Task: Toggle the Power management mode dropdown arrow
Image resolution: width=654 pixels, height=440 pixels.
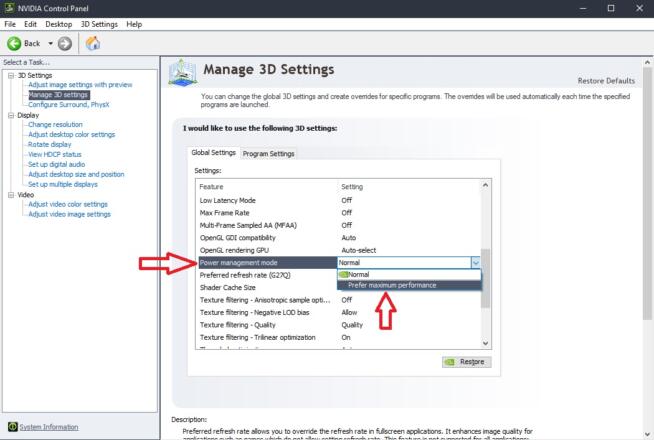Action: tap(475, 263)
